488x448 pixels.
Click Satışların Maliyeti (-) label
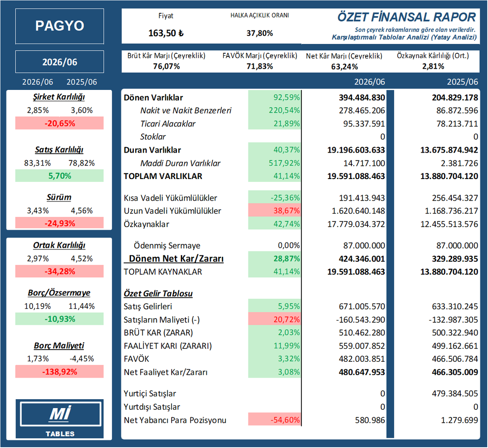click(162, 320)
